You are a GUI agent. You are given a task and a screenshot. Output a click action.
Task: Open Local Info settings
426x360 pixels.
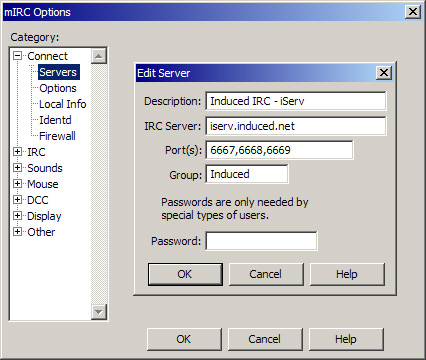63,104
